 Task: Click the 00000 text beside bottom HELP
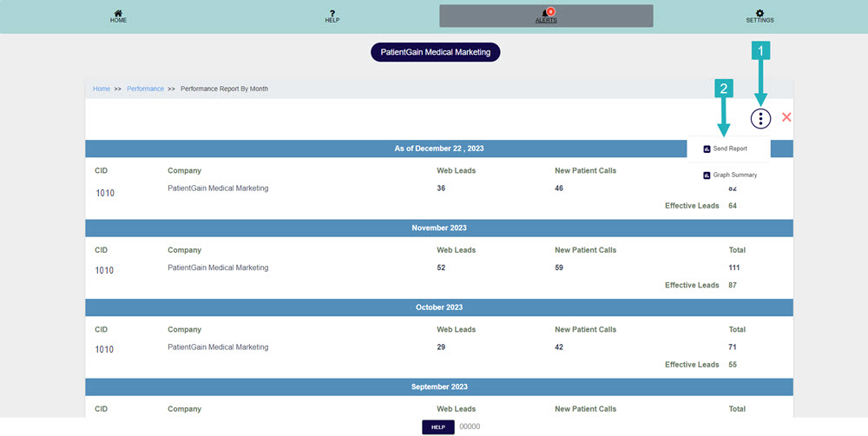click(x=470, y=426)
